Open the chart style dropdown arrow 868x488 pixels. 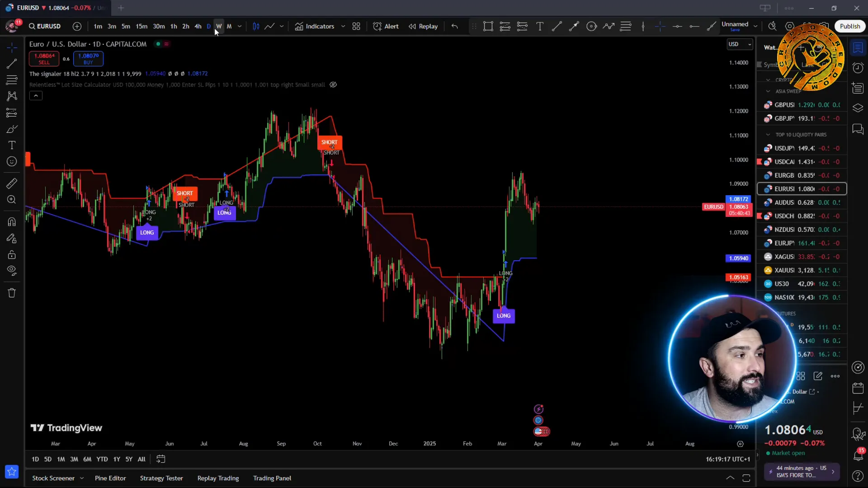tap(282, 26)
